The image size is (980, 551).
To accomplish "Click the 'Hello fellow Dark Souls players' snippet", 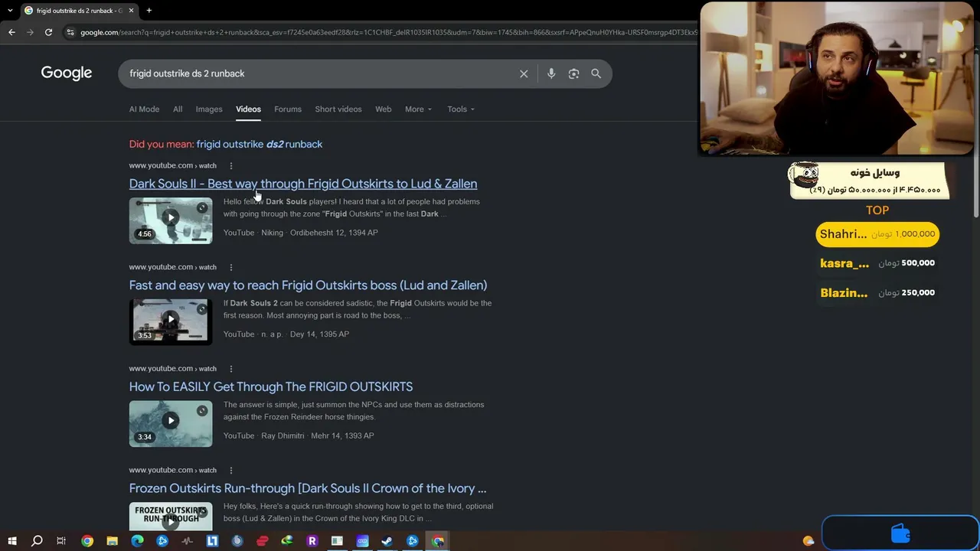I will (x=351, y=207).
